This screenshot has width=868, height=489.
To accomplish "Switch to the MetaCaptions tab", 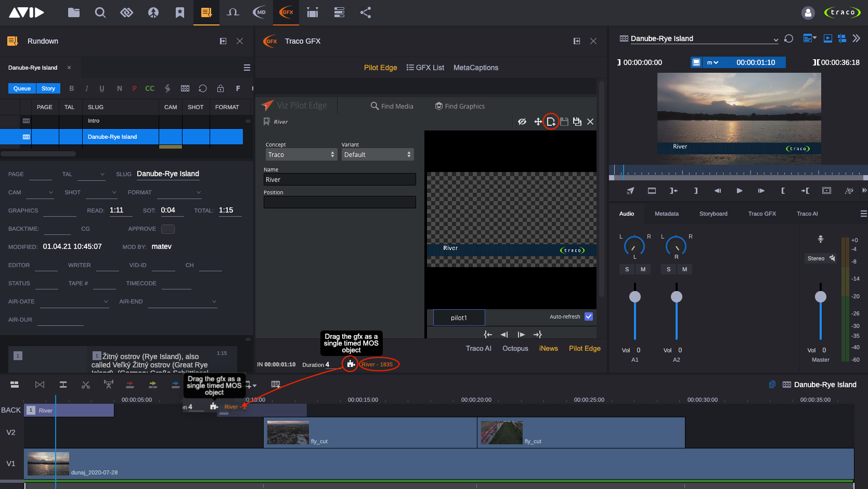I will [x=476, y=68].
